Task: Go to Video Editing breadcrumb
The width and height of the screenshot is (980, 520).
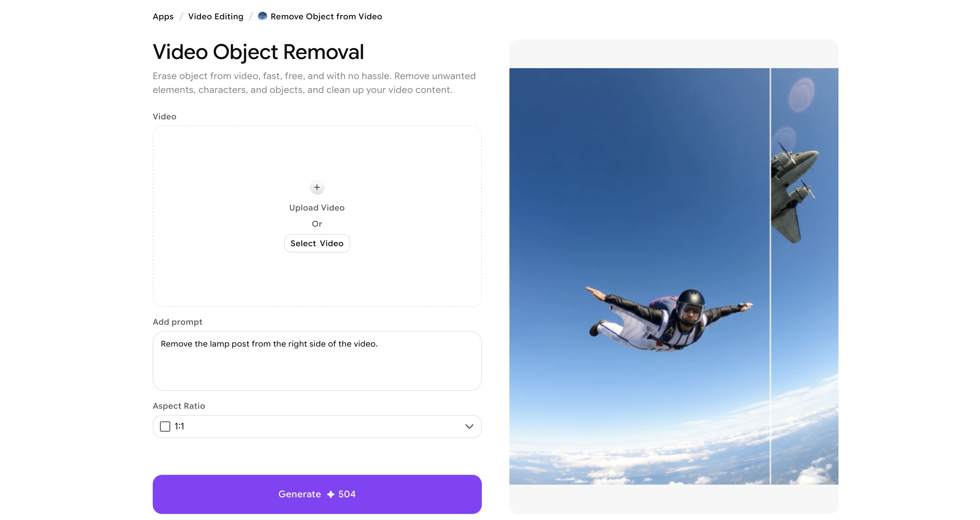Action: coord(216,16)
